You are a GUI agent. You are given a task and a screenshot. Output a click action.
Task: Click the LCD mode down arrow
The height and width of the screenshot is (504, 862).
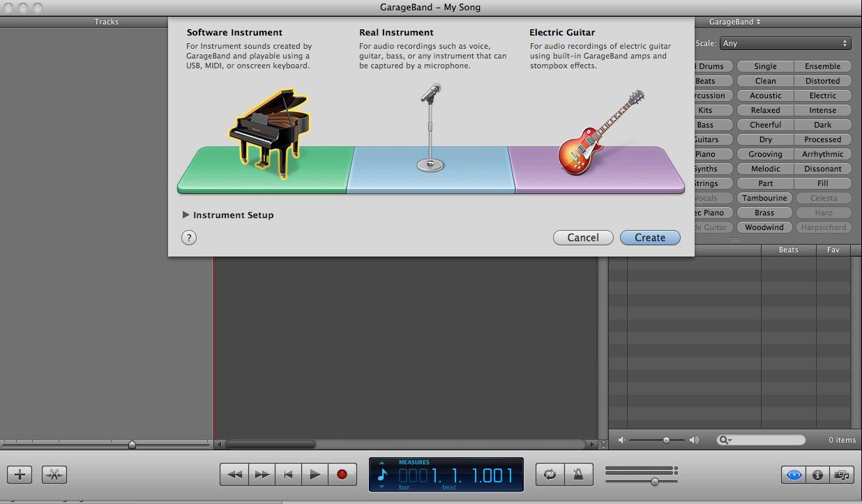coord(381,487)
